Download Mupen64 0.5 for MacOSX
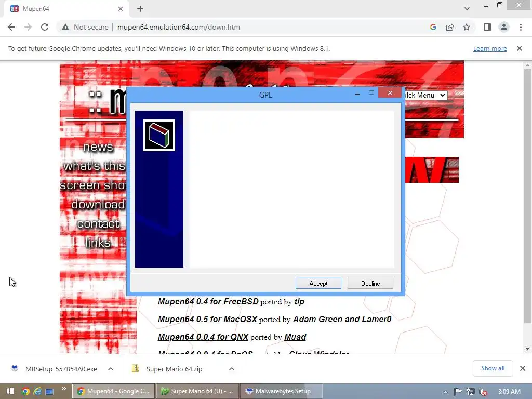Screen dimensions: 532x399 pyautogui.click(x=207, y=320)
